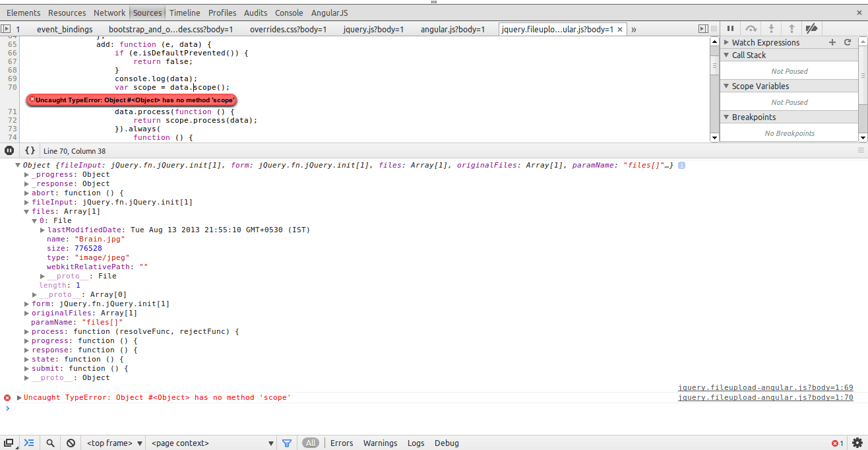Toggle the console filter funnel icon
The image size is (868, 450).
287,443
